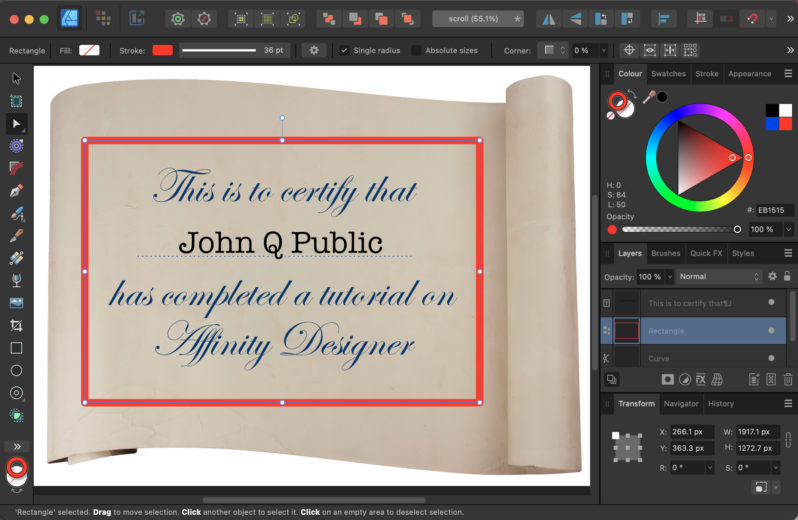Select the Pen tool
This screenshot has width=798, height=520.
click(16, 191)
